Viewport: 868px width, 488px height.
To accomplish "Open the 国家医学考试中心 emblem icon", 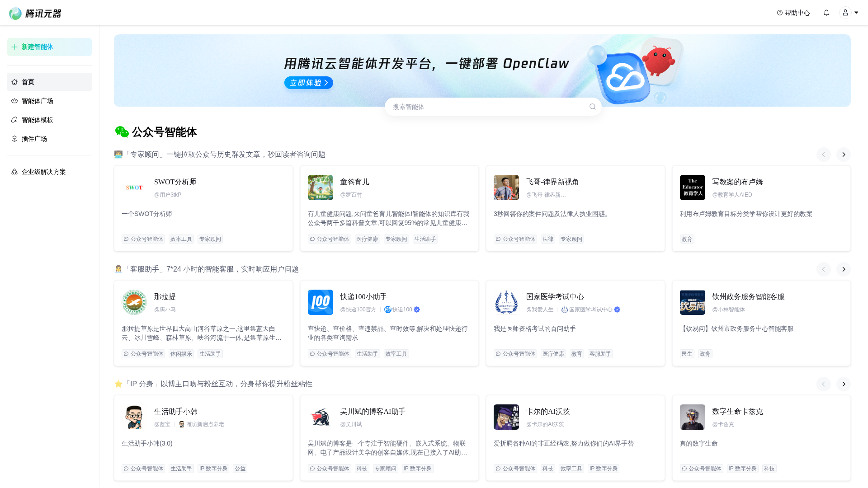I will 506,302.
